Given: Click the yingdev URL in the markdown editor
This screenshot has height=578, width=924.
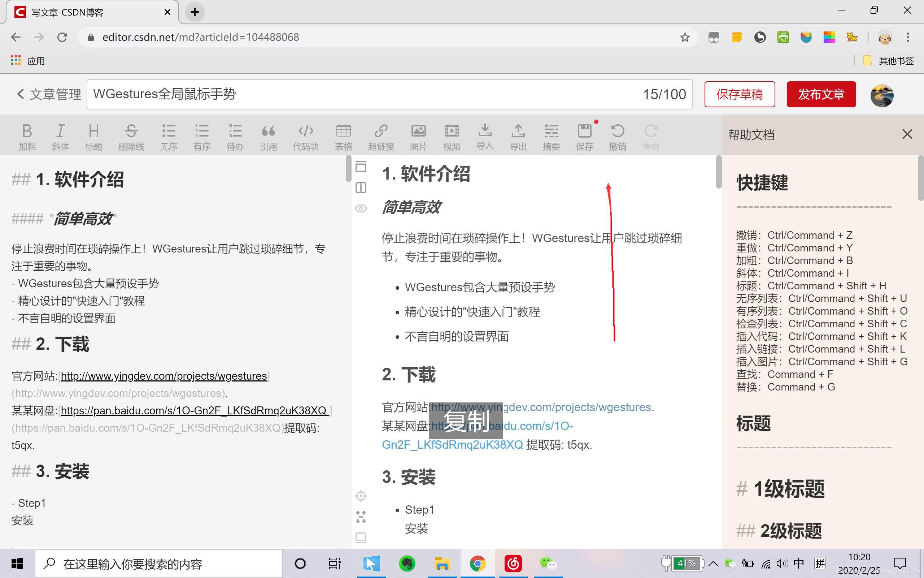Looking at the screenshot, I should coord(164,376).
